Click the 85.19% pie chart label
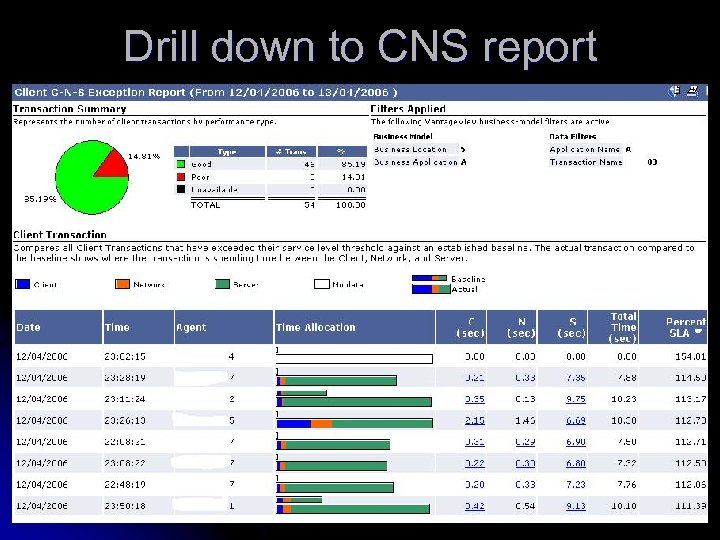 coord(40,199)
